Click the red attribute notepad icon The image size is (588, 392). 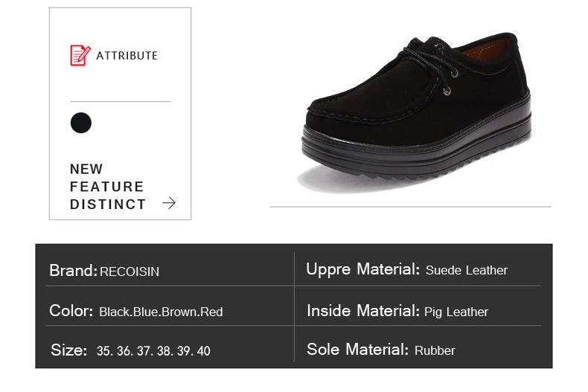[80, 56]
